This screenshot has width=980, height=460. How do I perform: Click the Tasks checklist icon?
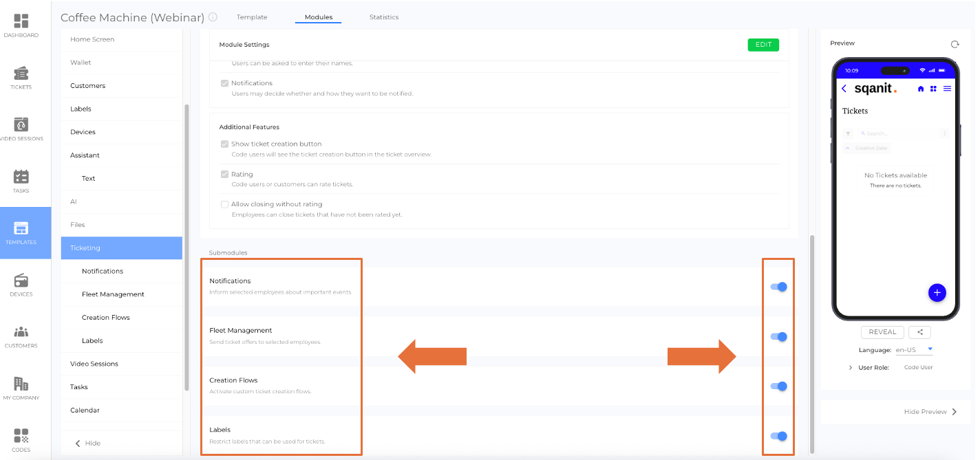[x=21, y=177]
